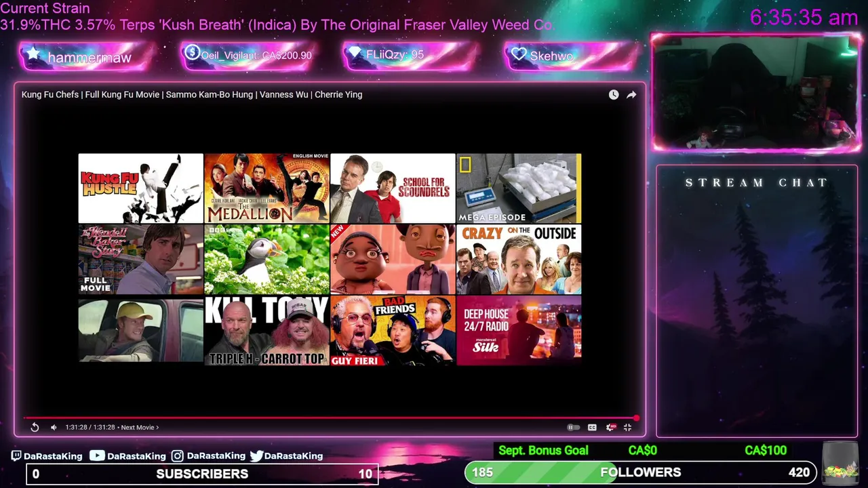
Task: Toggle the autoplay switch
Action: (x=573, y=427)
